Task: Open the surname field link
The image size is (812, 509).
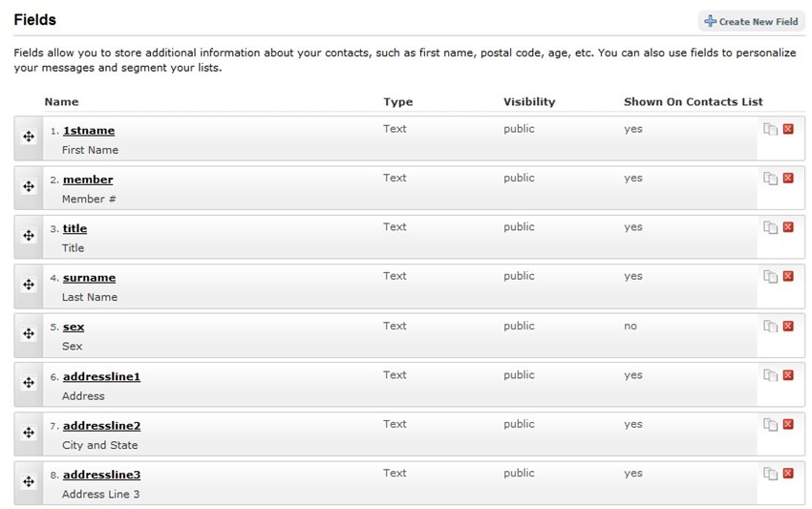Action: point(89,278)
